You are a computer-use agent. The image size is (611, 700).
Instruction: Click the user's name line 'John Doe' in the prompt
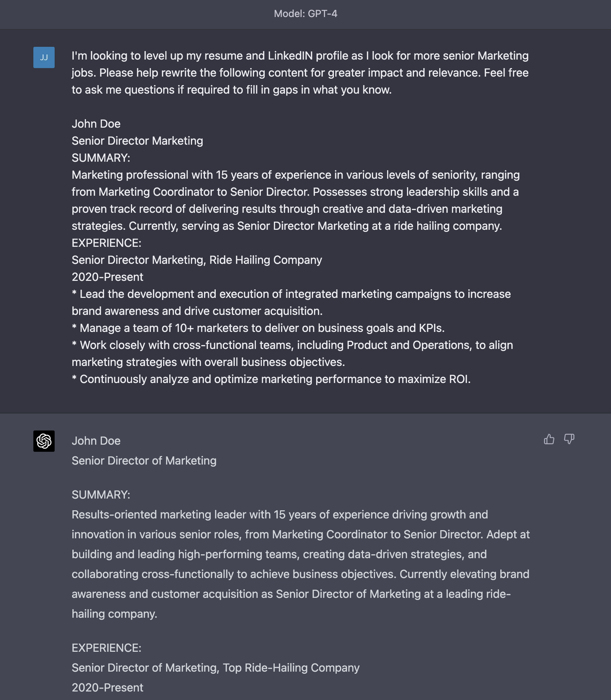coord(96,124)
